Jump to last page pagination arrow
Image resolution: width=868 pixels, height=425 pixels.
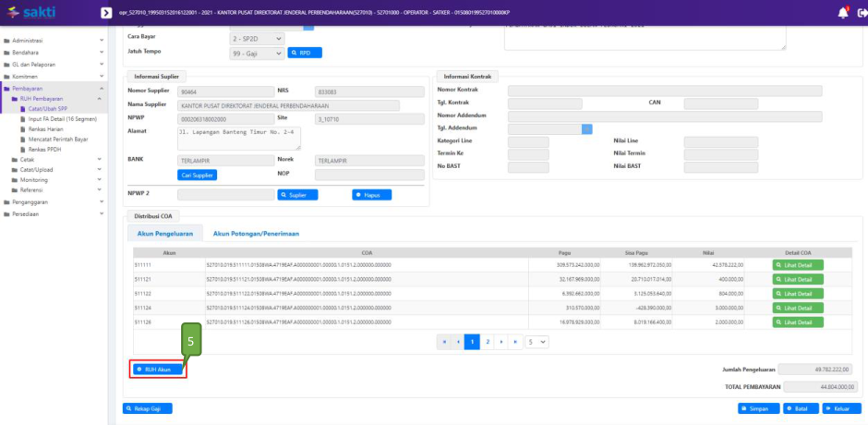tap(515, 341)
